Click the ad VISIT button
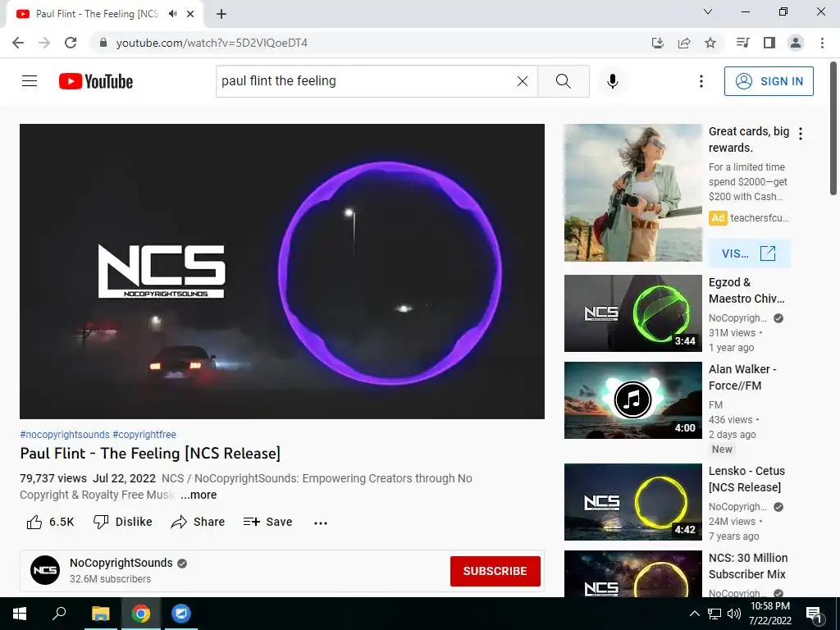Image resolution: width=840 pixels, height=630 pixels. pyautogui.click(x=749, y=253)
